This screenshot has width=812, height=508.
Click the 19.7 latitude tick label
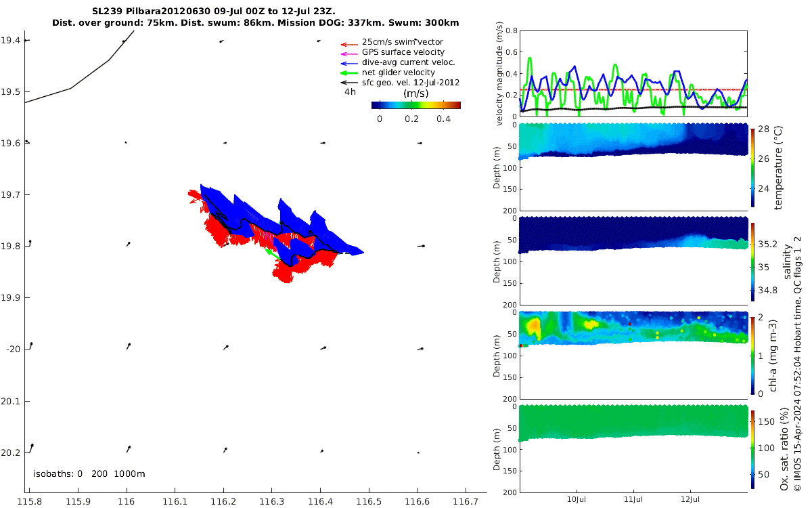tap(12, 194)
